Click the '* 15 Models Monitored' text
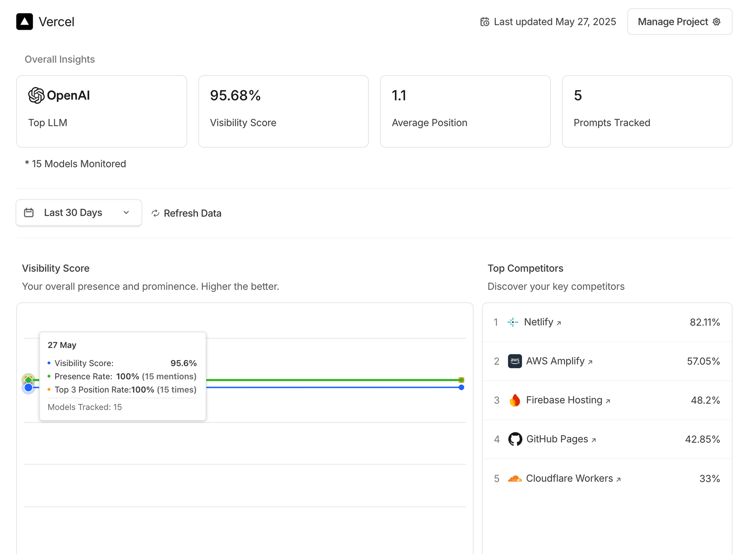 pos(75,164)
